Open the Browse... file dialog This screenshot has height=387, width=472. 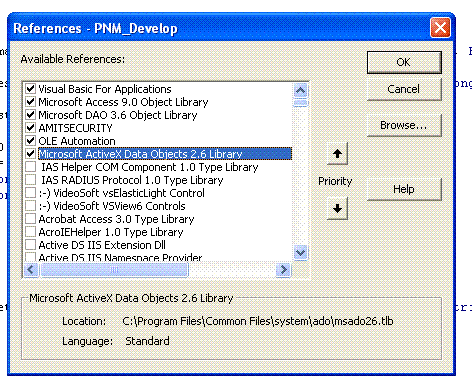point(404,125)
